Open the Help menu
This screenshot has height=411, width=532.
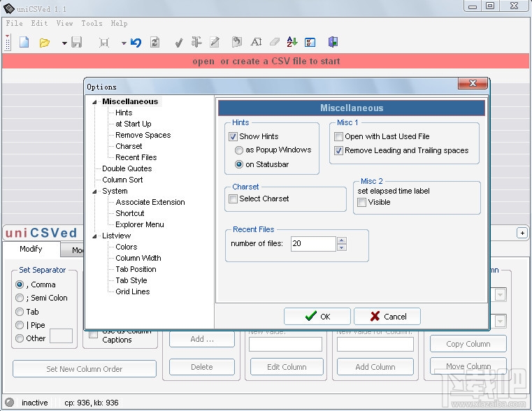point(119,23)
